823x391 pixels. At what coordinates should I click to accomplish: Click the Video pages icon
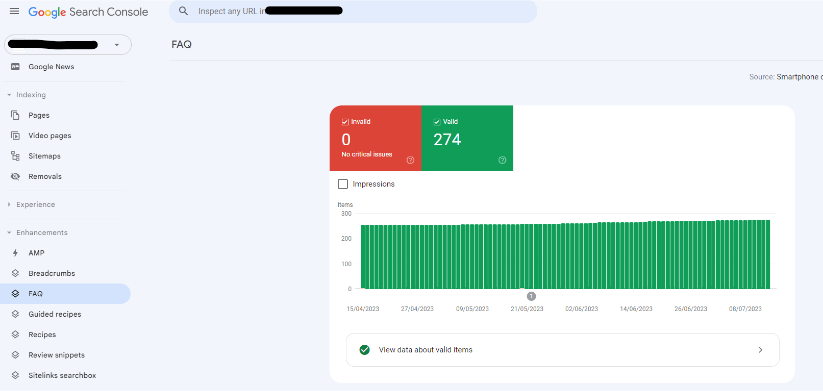coord(15,135)
